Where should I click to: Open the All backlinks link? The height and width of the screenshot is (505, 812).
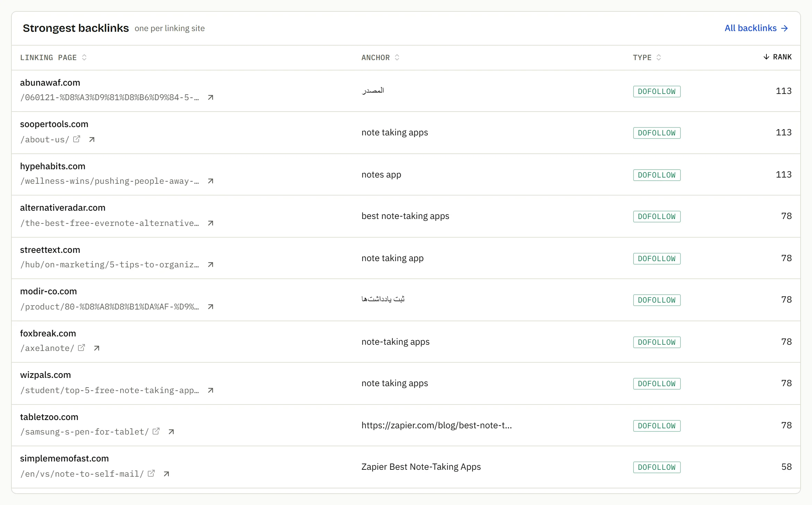(756, 28)
